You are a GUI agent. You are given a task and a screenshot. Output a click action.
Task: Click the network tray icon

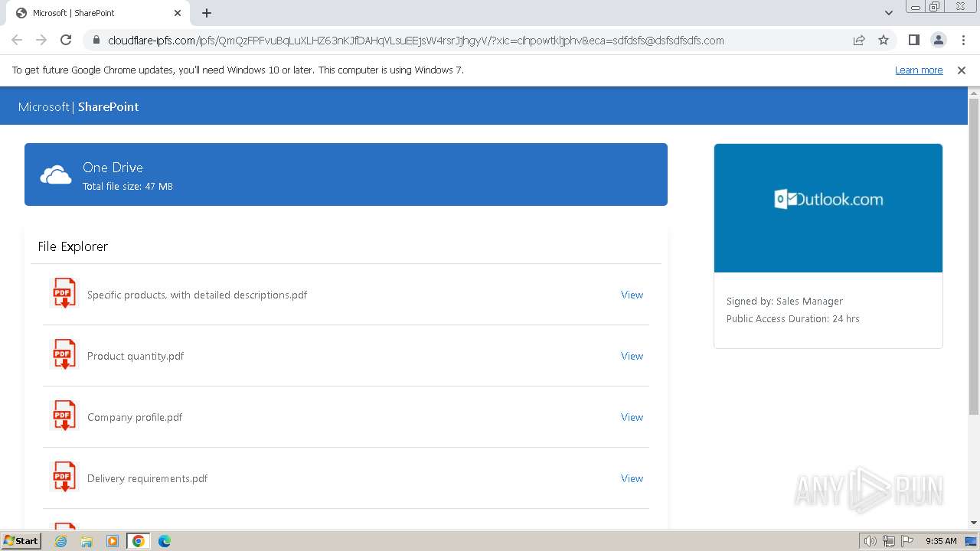click(x=889, y=541)
